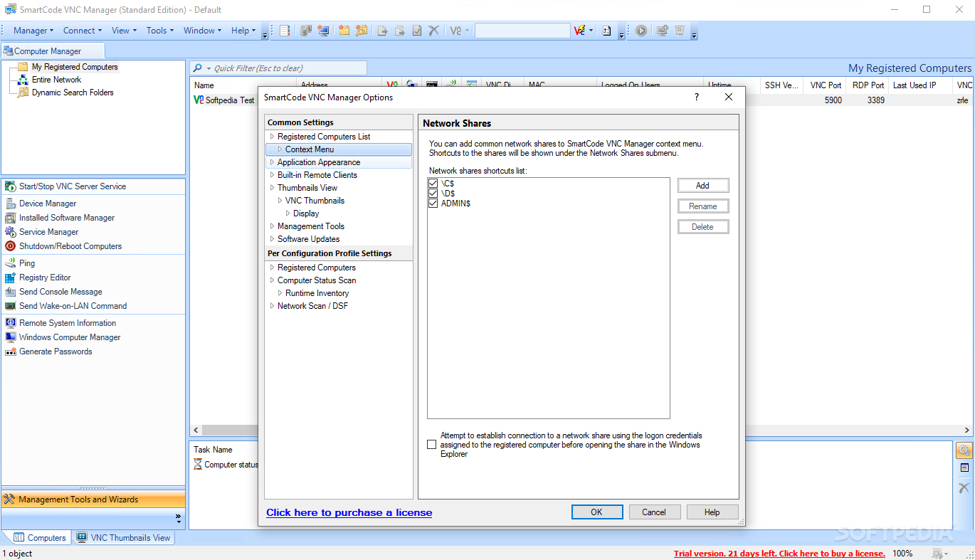The width and height of the screenshot is (975, 560).
Task: Click the list view icon in the toolbar
Action: [285, 31]
